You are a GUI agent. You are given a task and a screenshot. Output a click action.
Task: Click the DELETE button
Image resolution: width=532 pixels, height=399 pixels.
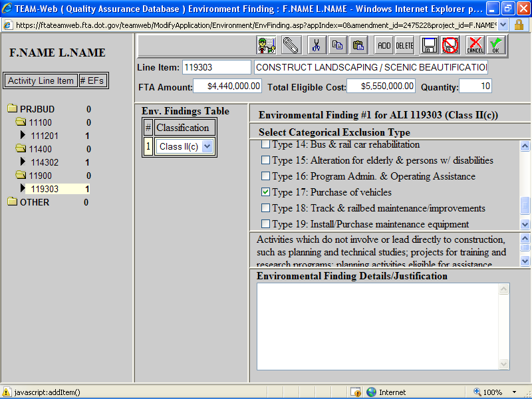point(404,45)
